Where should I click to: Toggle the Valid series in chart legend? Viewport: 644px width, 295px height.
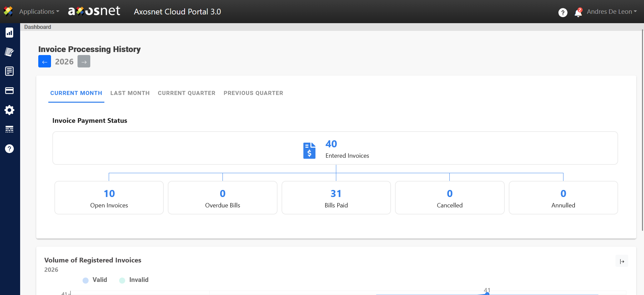point(95,280)
